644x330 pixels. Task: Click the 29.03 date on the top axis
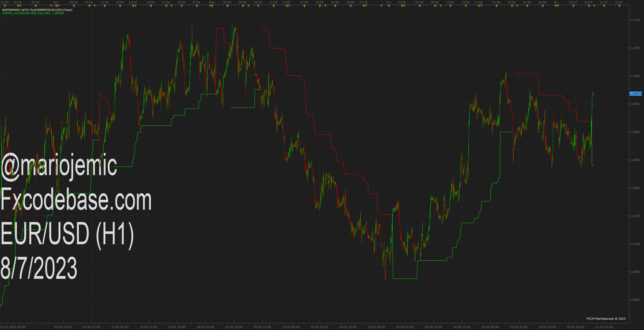point(35,2)
